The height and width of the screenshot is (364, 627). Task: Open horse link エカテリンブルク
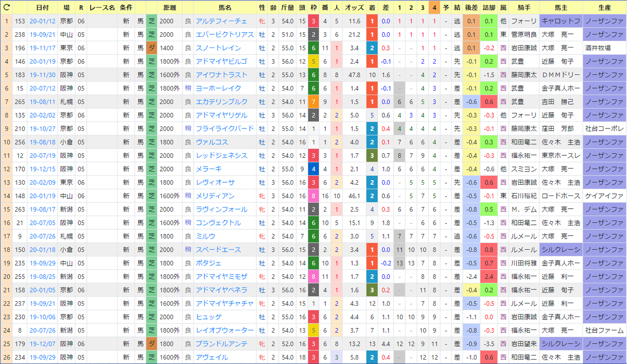point(221,102)
